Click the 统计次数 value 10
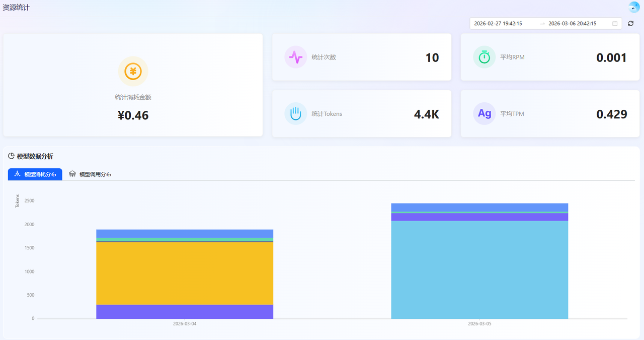644x340 pixels. pyautogui.click(x=432, y=57)
